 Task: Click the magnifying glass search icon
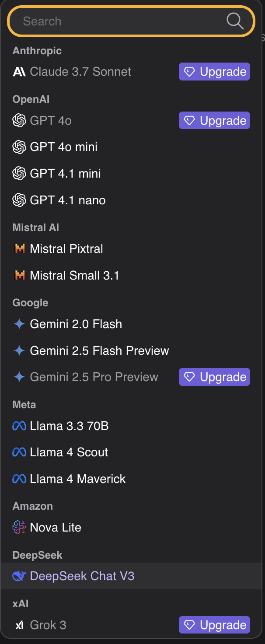click(235, 21)
